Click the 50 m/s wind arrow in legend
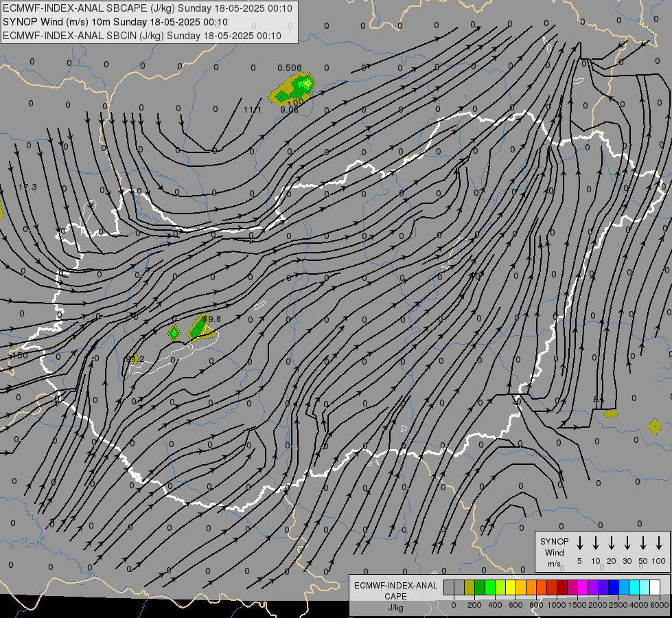The height and width of the screenshot is (618, 672). [643, 543]
